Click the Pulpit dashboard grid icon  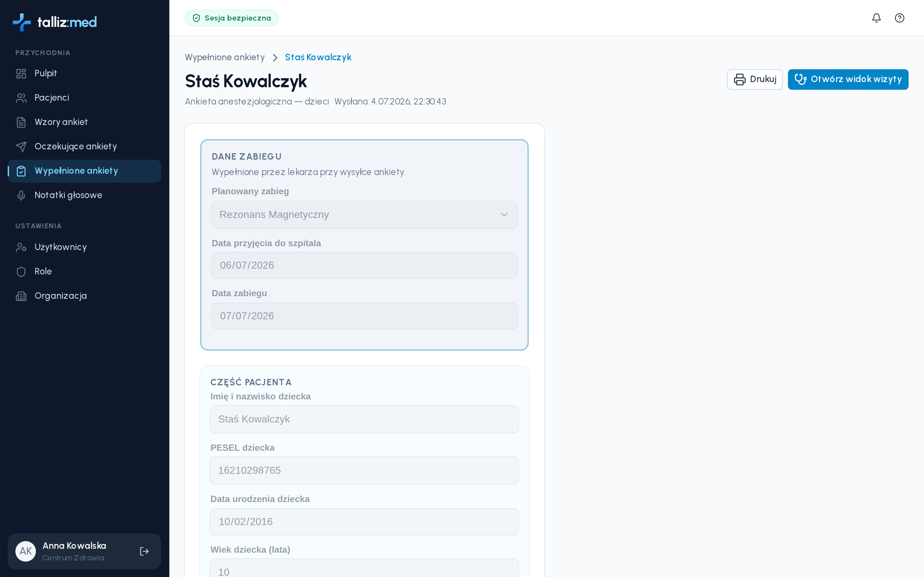tap(21, 73)
